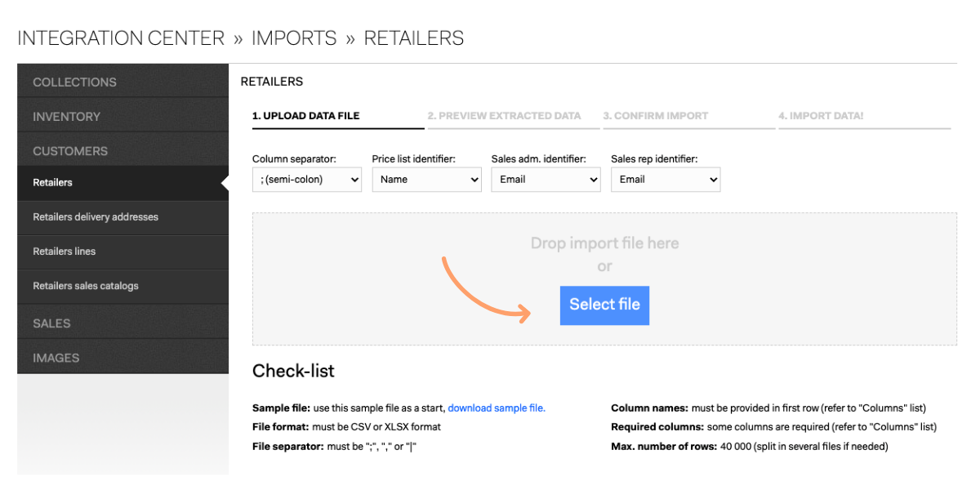This screenshot has width=980, height=490.
Task: Click the 'Required columns:' checklist line
Action: tap(773, 427)
